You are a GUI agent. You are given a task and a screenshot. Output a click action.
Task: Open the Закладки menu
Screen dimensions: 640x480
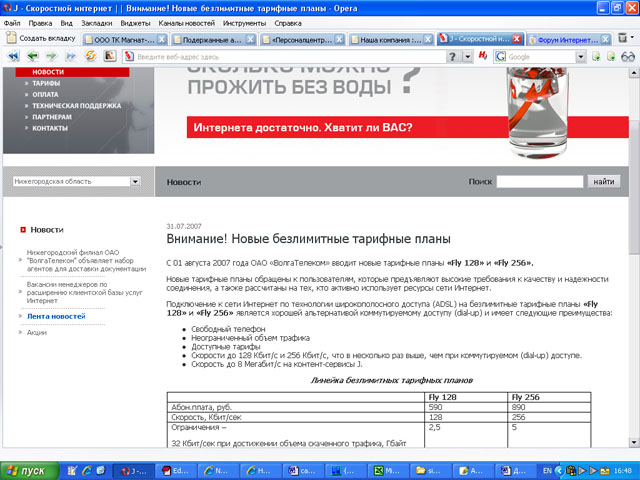click(x=96, y=21)
